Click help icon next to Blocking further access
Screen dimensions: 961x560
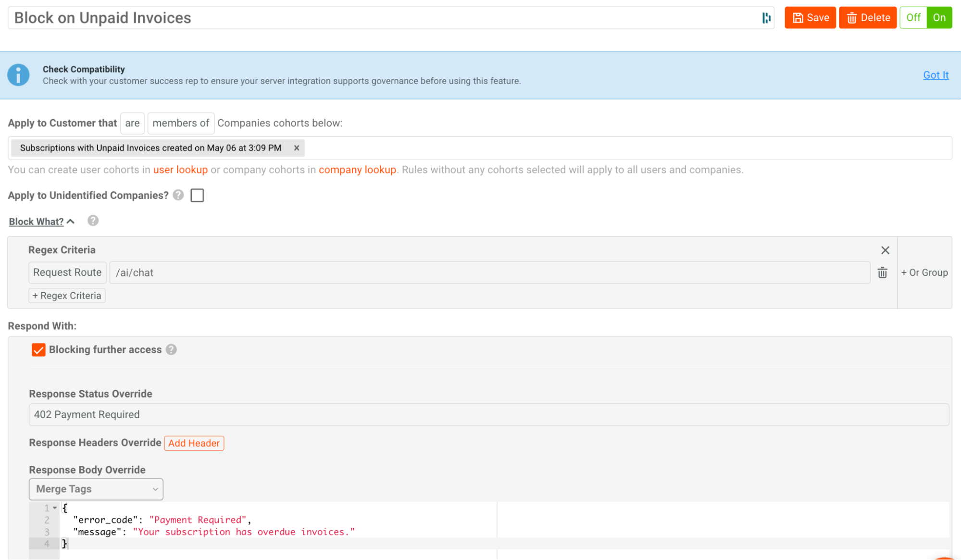coord(171,349)
